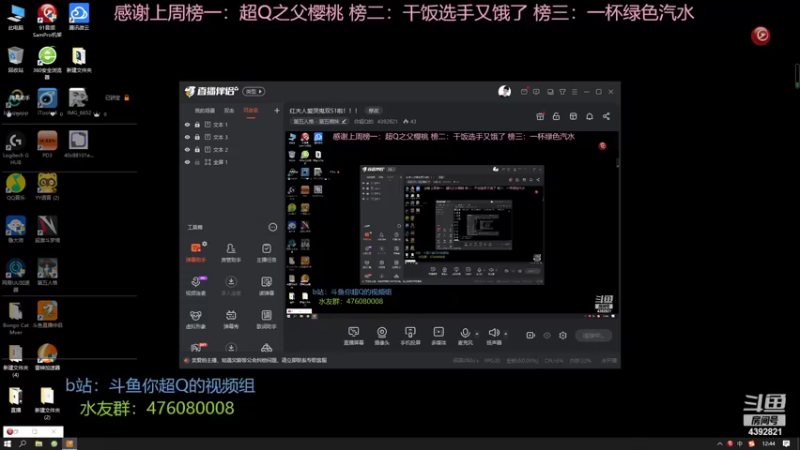Toggle lock on the 全屏 1 layer
The height and width of the screenshot is (450, 800).
click(x=197, y=162)
